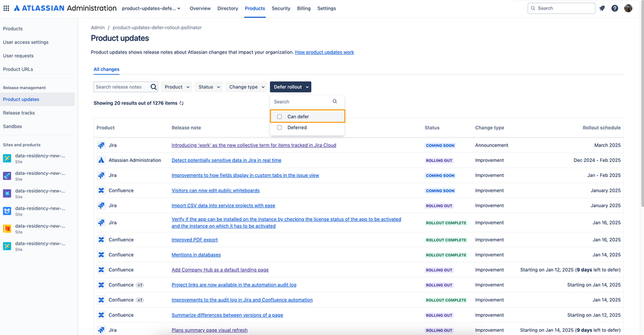
Task: Click the refresh icon beside results count
Action: 181,103
